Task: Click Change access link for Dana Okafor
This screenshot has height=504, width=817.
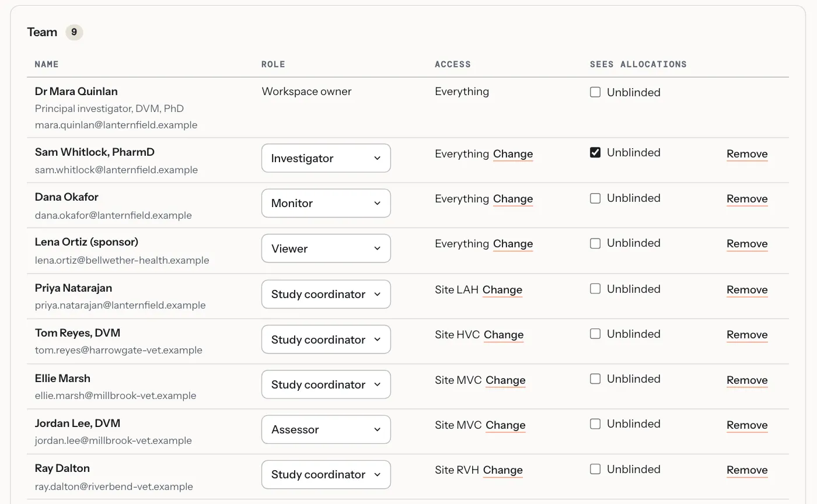Action: pos(513,199)
